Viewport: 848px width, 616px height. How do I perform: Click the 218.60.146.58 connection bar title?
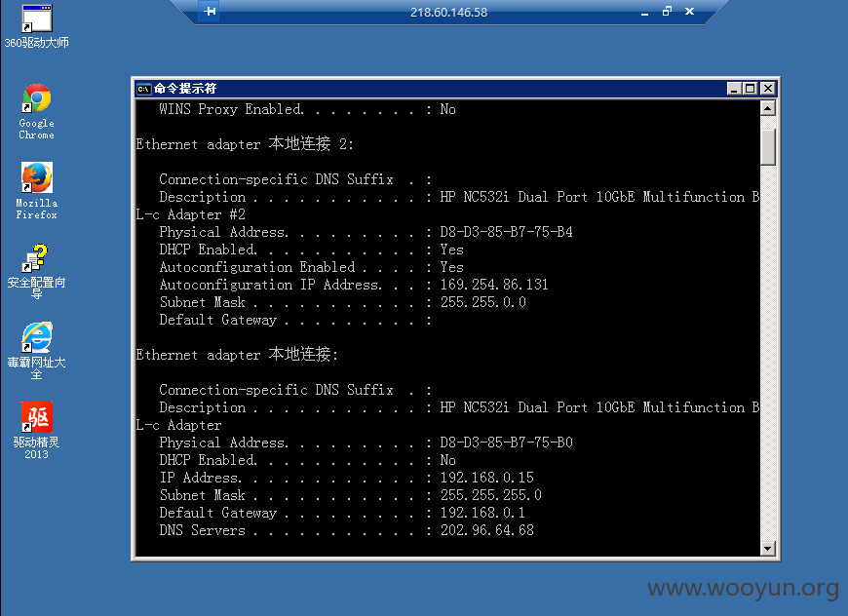[x=449, y=13]
